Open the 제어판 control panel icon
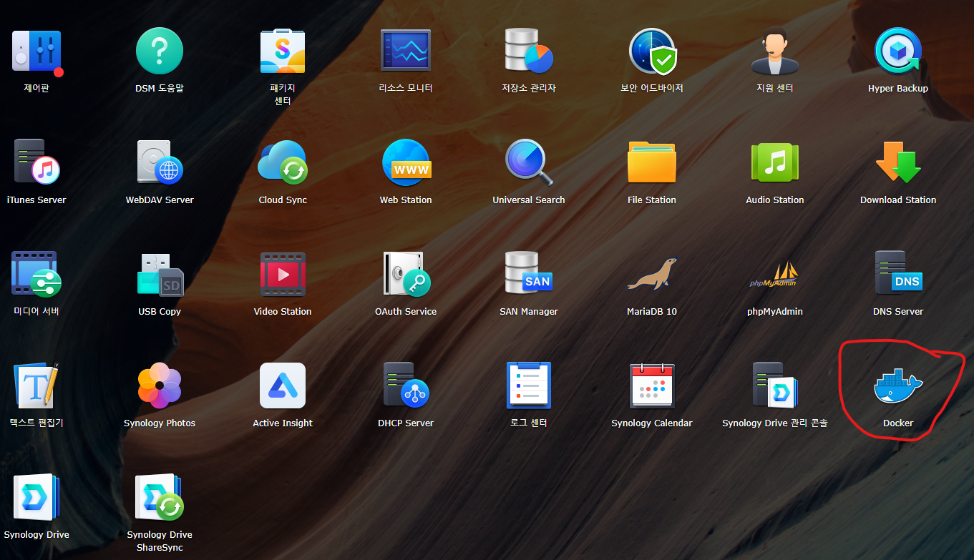The image size is (974, 560). click(x=36, y=51)
